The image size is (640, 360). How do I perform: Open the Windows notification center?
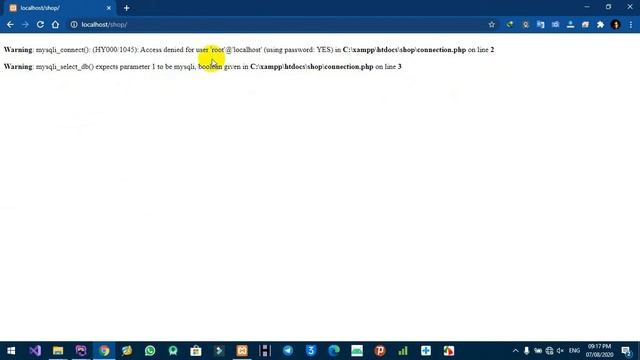[627, 351]
